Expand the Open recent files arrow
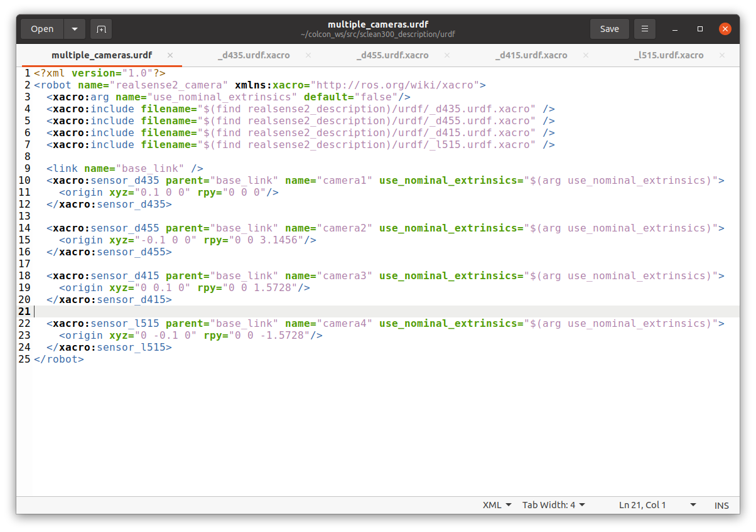This screenshot has height=532, width=756. tap(75, 29)
